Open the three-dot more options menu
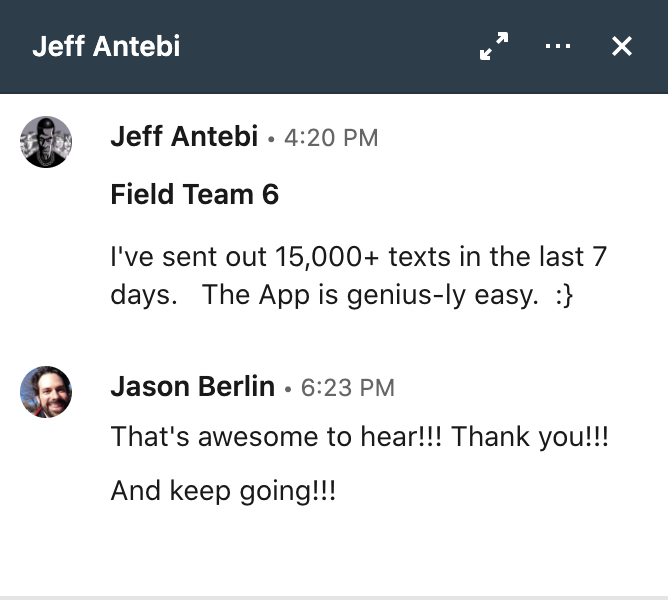The width and height of the screenshot is (668, 616). [x=558, y=46]
